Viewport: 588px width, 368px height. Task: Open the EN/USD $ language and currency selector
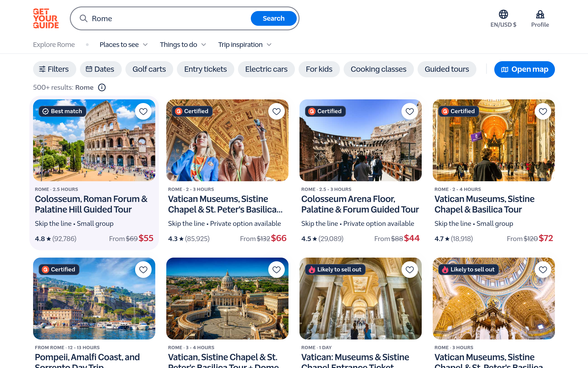pos(503,18)
